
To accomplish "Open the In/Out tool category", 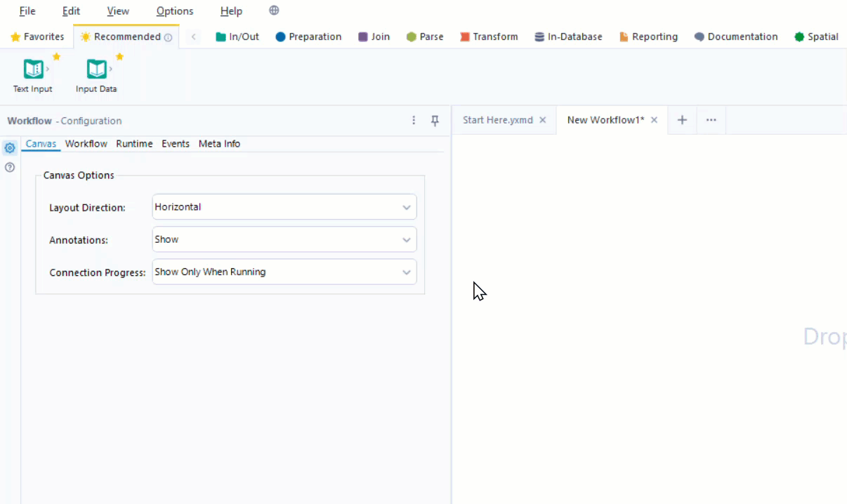I will [x=237, y=37].
